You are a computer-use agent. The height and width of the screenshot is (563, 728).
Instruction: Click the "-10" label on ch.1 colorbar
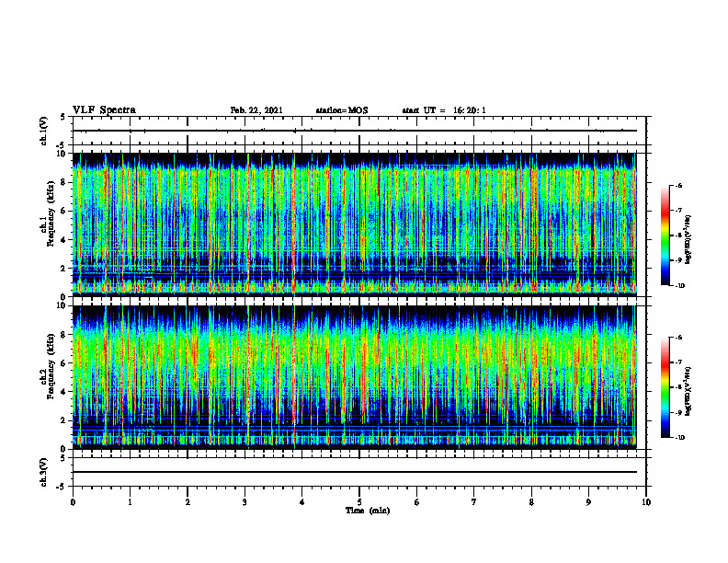coord(679,286)
